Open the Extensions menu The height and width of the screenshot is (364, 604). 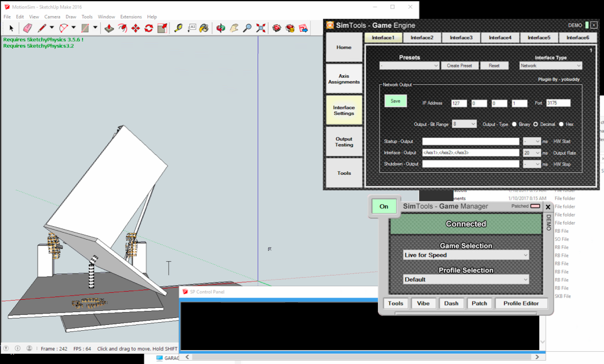pos(131,17)
